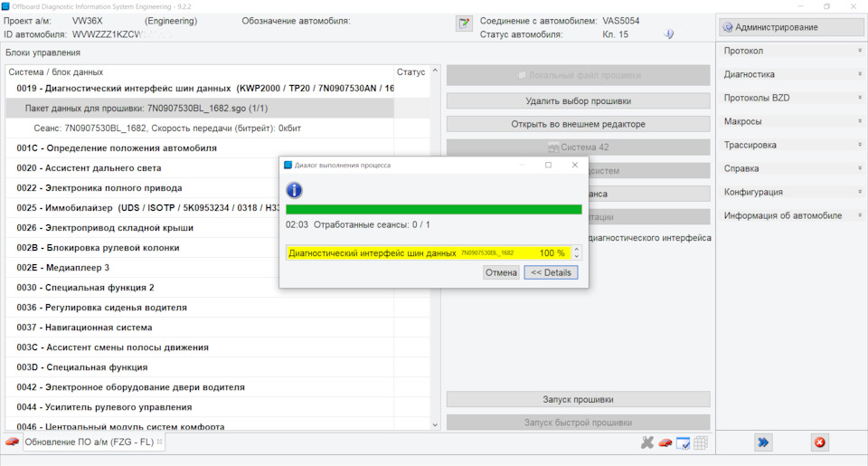868x466 pixels.
Task: Click the Локальный файл прошивки button
Action: pos(579,75)
